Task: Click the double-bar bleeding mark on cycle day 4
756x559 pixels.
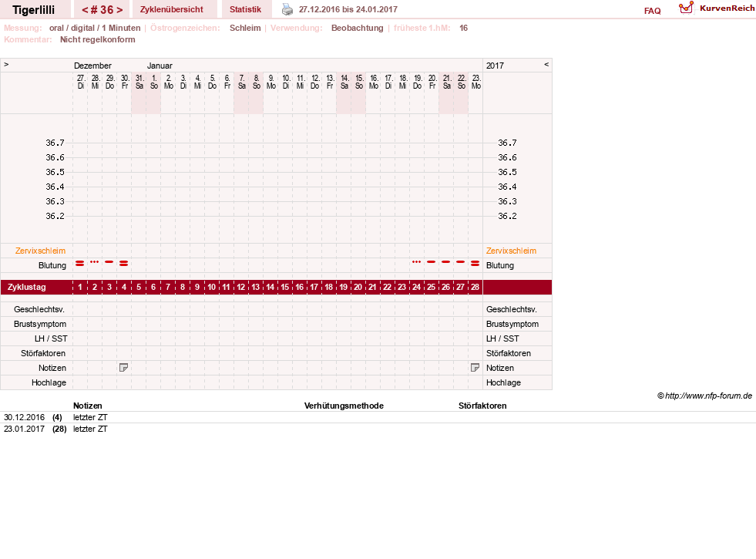Action: (124, 264)
